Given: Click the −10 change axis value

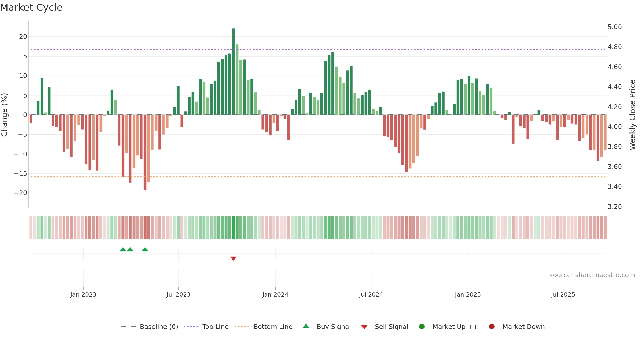Looking at the screenshot, I should click(x=21, y=154).
